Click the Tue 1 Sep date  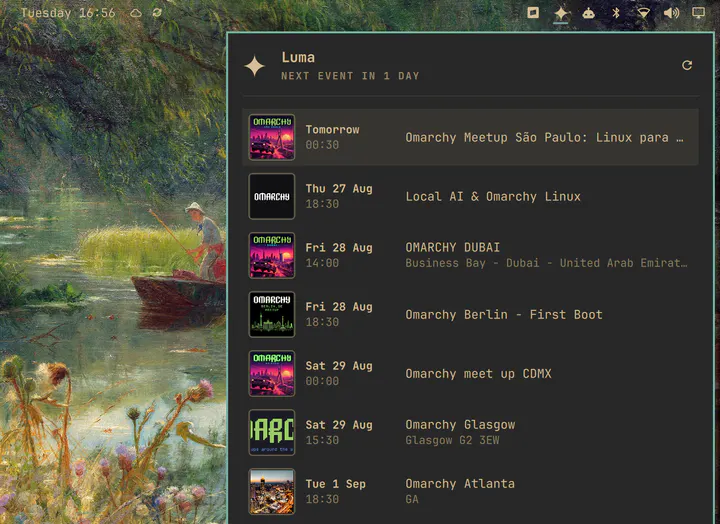point(336,484)
